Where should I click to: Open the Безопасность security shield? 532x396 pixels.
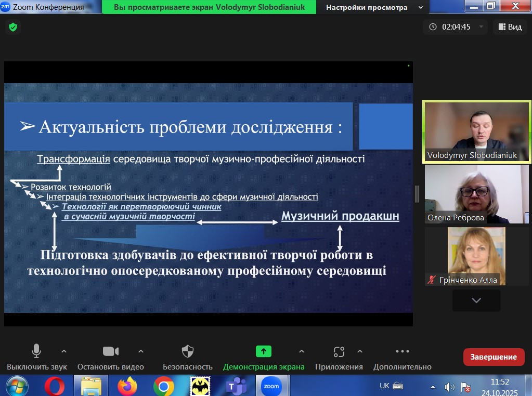coord(188,352)
